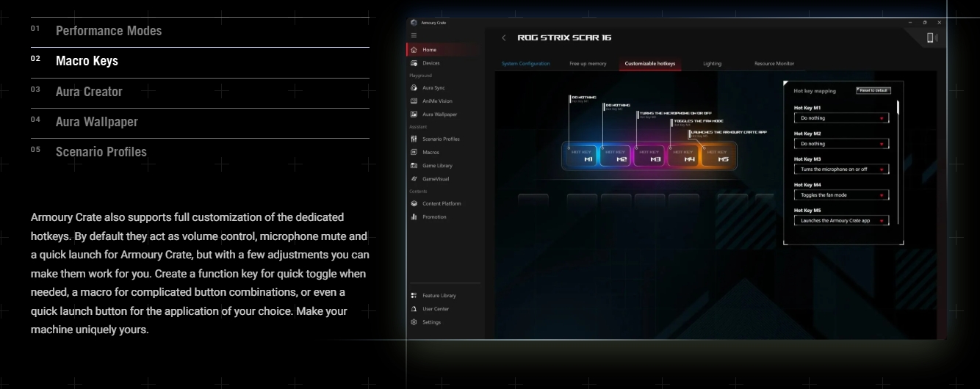Switch to the Lighting tab

712,64
